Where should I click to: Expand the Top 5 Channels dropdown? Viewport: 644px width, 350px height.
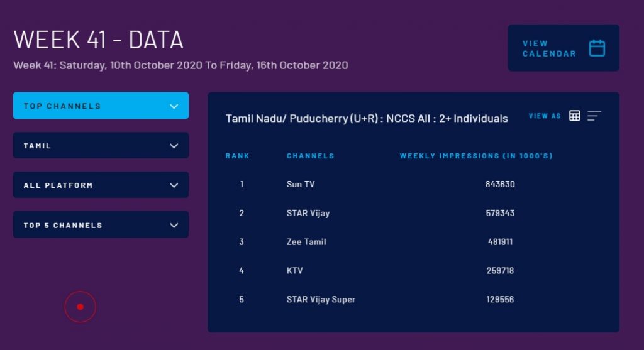pyautogui.click(x=101, y=225)
